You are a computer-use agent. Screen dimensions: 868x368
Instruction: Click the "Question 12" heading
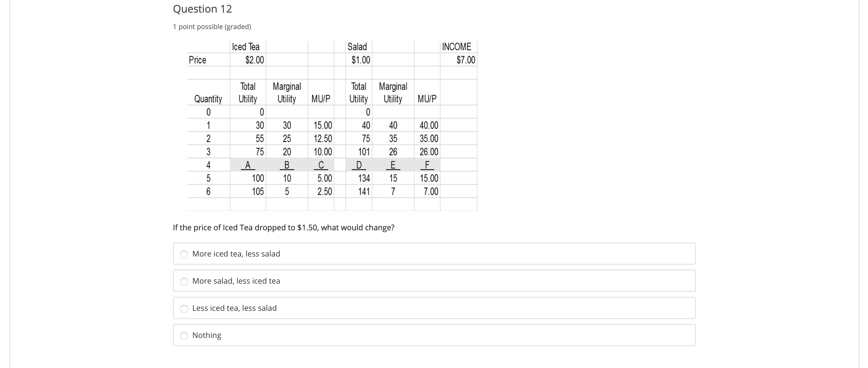pos(202,9)
